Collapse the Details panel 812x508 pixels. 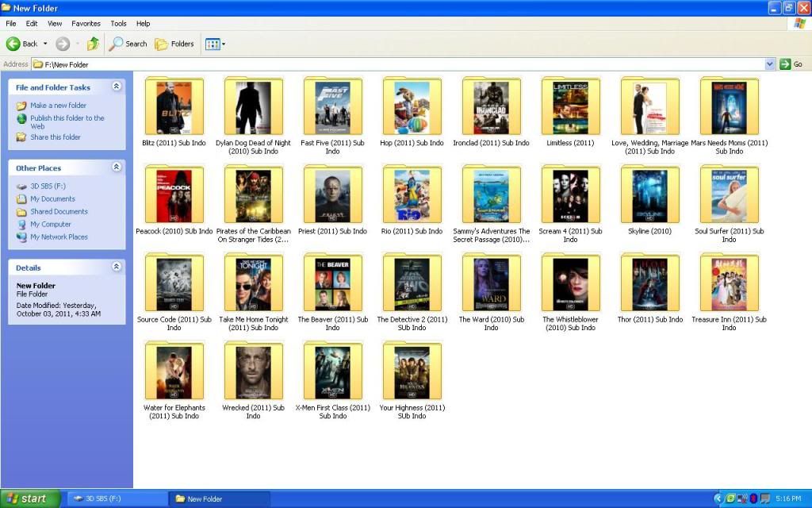click(x=117, y=267)
